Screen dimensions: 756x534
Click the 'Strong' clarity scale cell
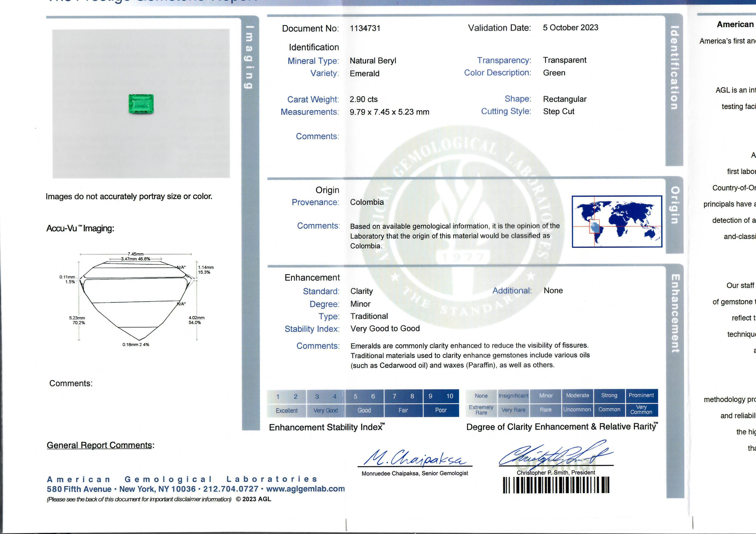(x=609, y=395)
